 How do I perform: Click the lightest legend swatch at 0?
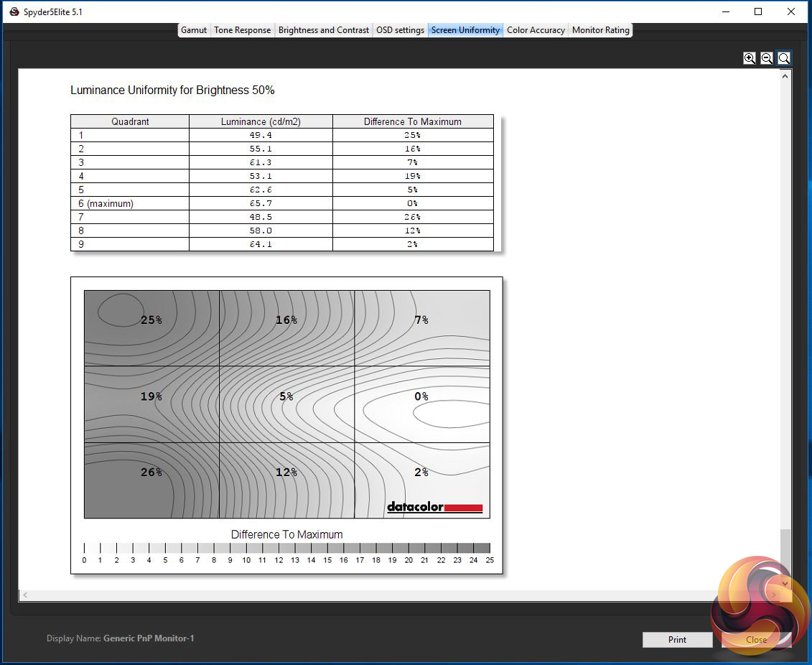(92, 548)
